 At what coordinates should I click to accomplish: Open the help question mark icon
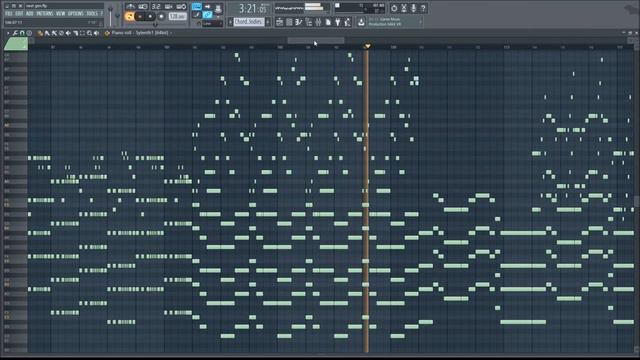[x=423, y=8]
